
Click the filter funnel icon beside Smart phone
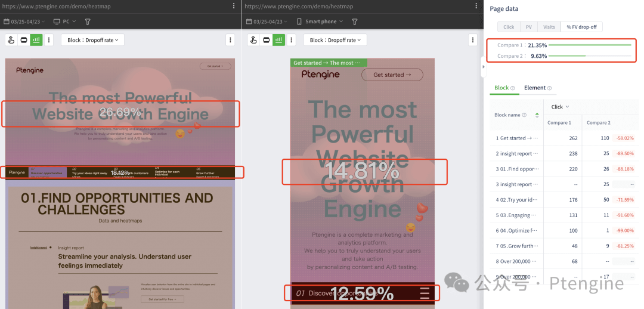pos(355,21)
